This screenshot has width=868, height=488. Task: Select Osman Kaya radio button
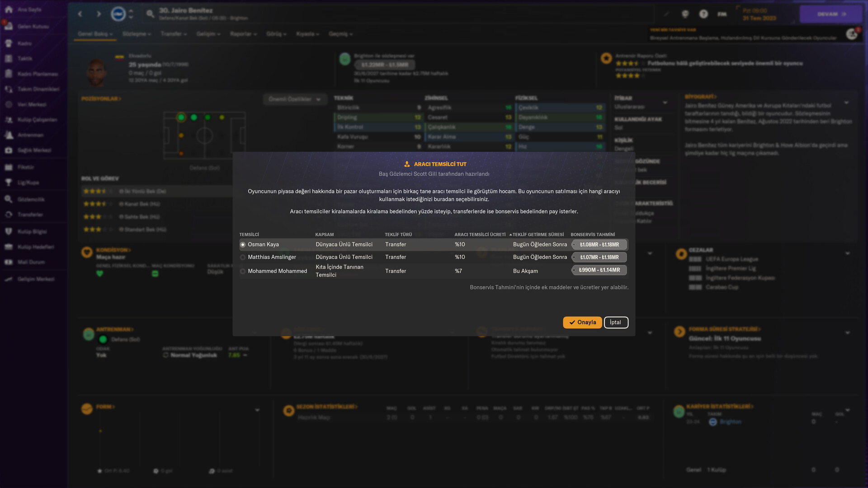click(243, 244)
